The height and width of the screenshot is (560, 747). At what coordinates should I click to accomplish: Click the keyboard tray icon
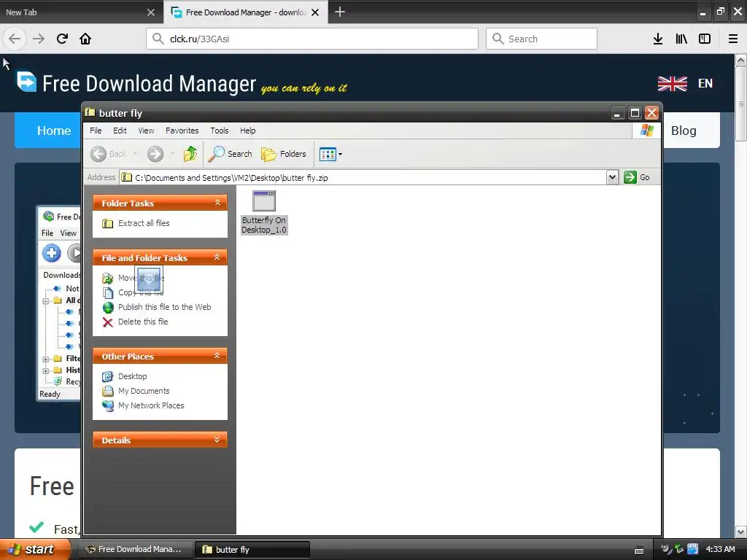tap(639, 550)
